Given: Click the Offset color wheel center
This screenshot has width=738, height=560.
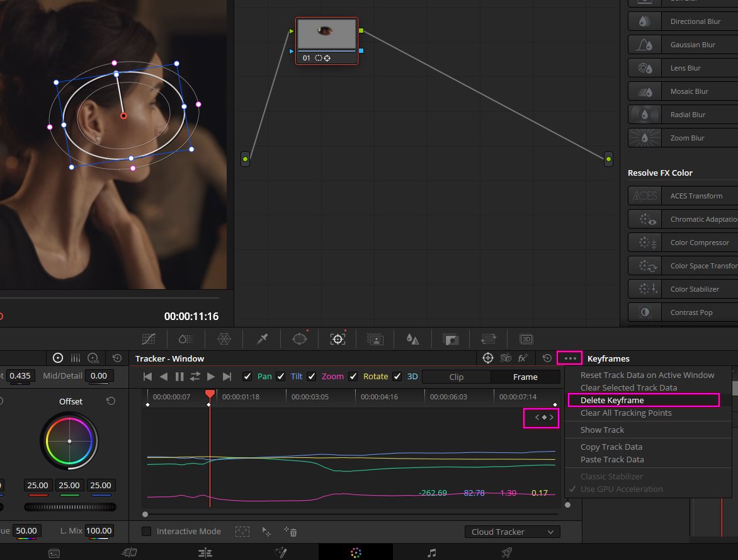Looking at the screenshot, I should tap(70, 442).
